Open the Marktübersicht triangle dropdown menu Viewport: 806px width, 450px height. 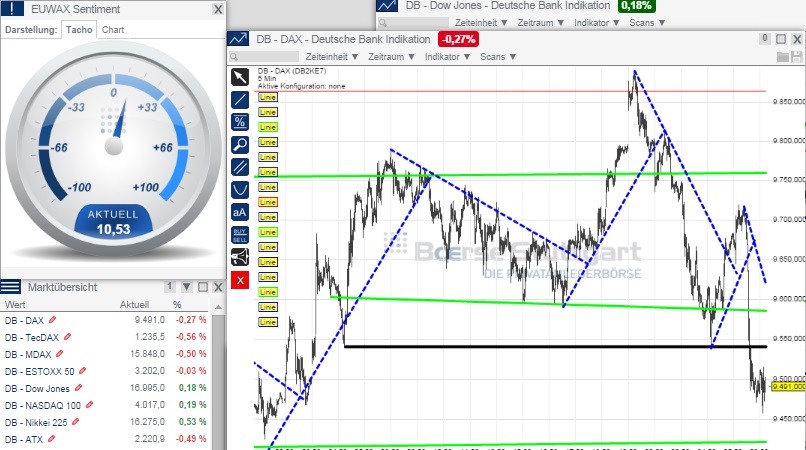187,287
